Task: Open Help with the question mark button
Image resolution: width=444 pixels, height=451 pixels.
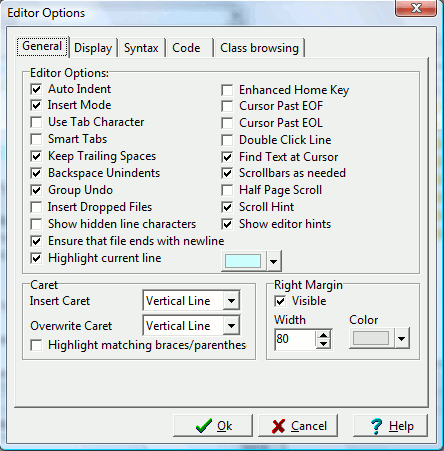Action: click(390, 426)
